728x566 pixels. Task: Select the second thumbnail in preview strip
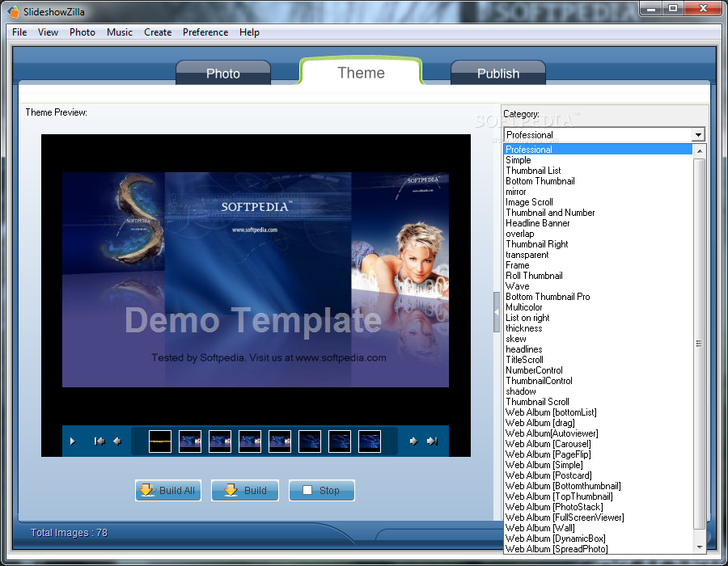coord(190,441)
